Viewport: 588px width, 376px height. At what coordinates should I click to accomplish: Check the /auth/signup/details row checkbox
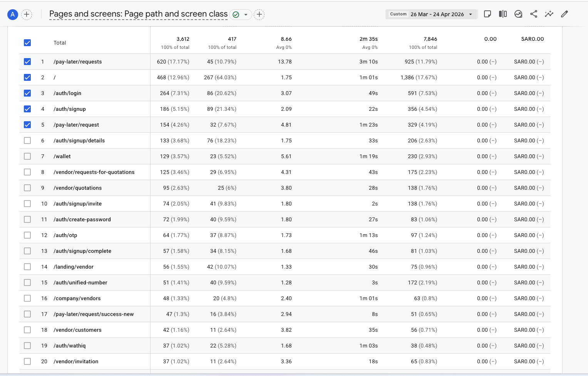click(27, 140)
